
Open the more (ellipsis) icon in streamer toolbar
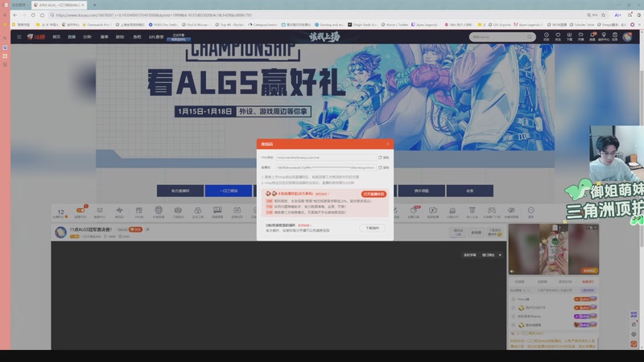click(530, 211)
